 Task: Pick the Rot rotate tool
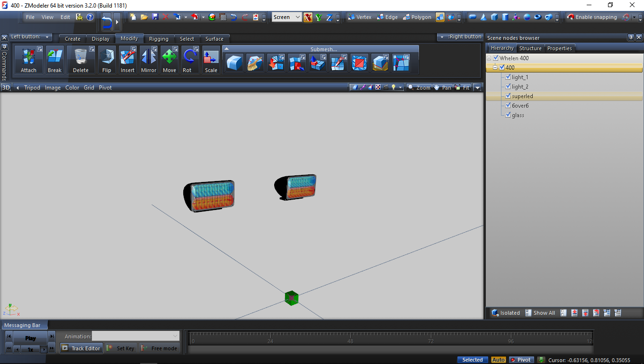pos(189,57)
